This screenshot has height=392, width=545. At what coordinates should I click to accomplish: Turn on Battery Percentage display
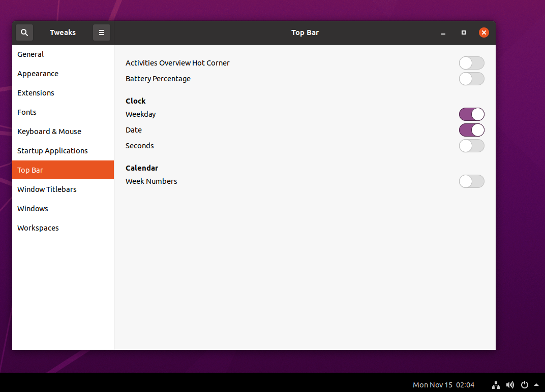tap(471, 79)
